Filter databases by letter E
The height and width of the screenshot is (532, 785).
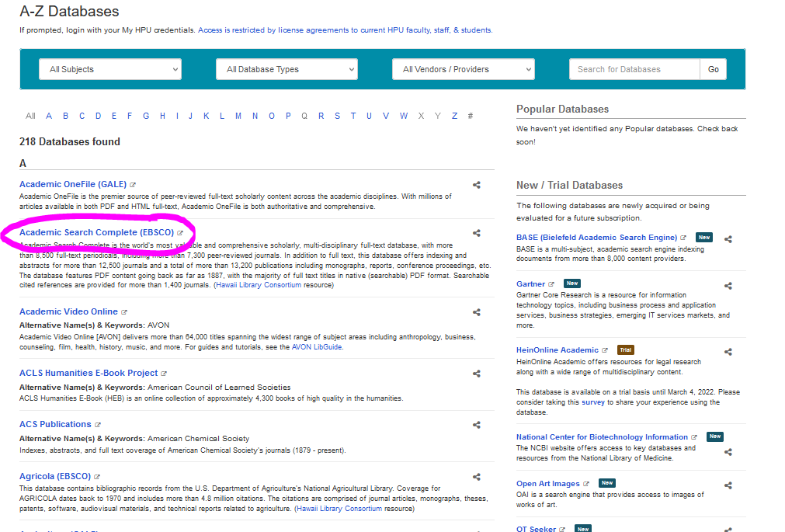114,116
